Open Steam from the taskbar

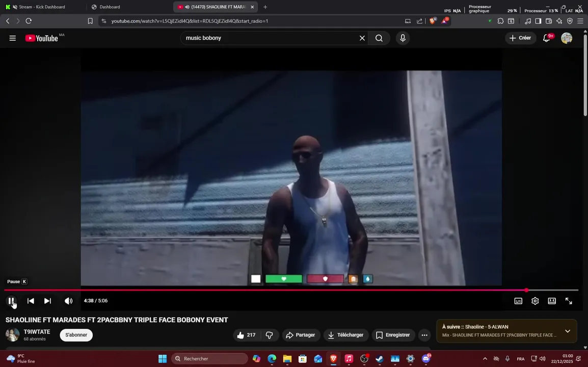380,359
